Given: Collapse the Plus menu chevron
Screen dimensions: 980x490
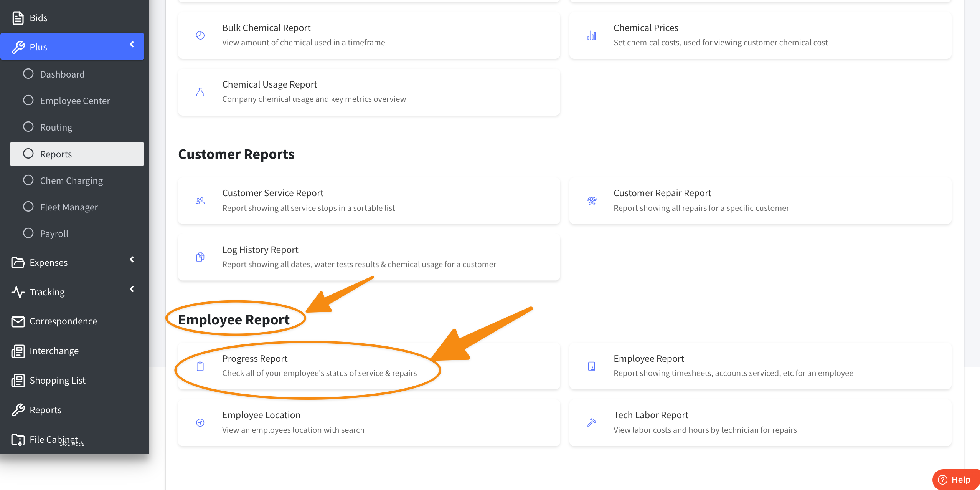Looking at the screenshot, I should point(132,45).
